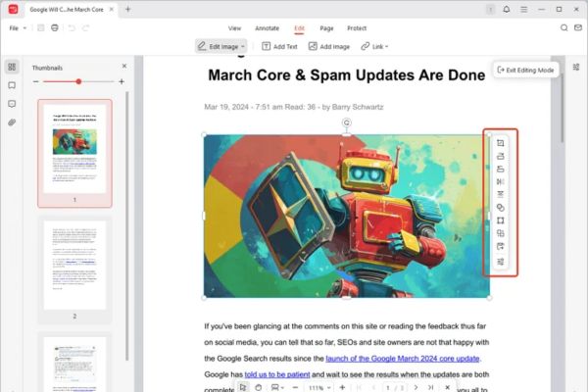The image size is (588, 392).
Task: Open the Thumbnails panel icon in the sidebar
Action: tap(12, 67)
